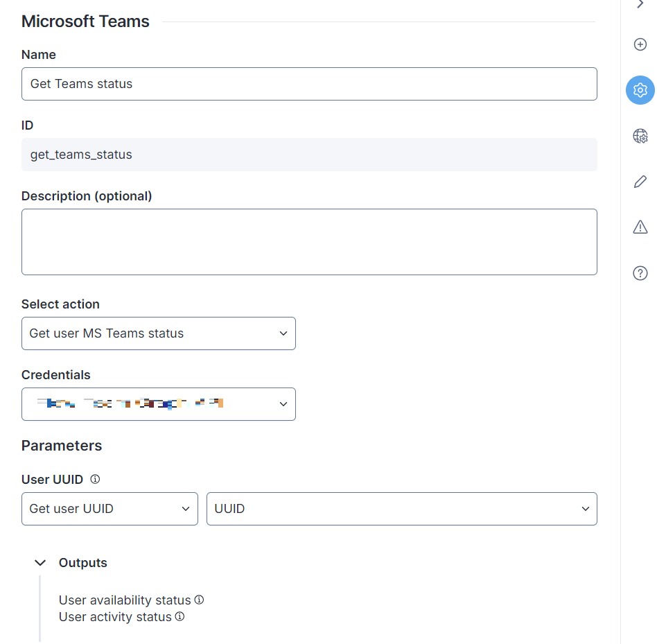Click the User activity status output
The width and height of the screenshot is (657, 644).
point(115,617)
